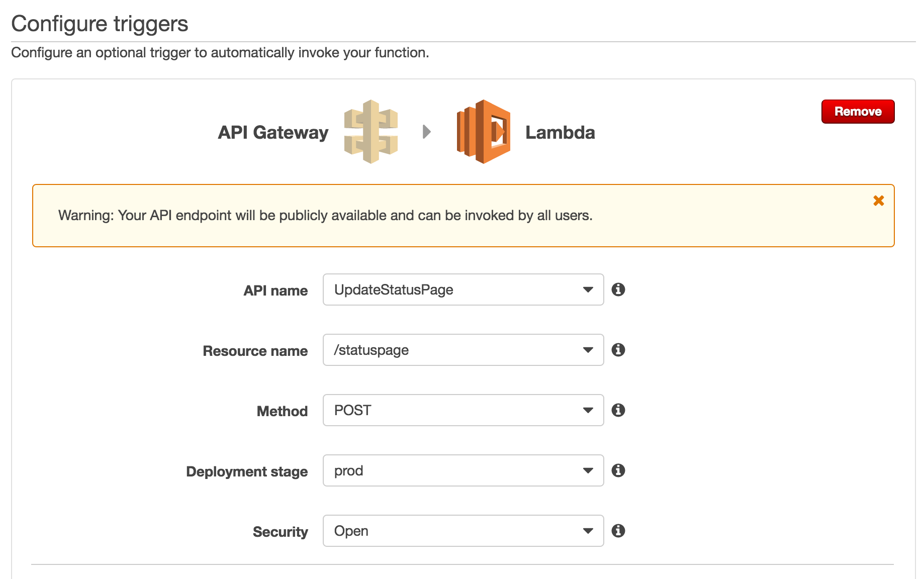The height and width of the screenshot is (579, 924).
Task: Open the API name dropdown
Action: (x=464, y=289)
